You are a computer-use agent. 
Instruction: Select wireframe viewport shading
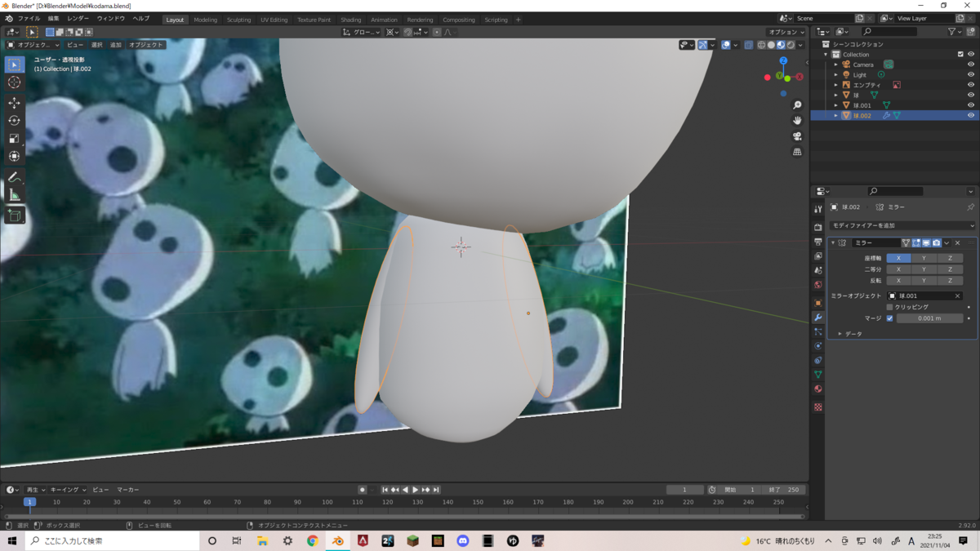tap(761, 45)
